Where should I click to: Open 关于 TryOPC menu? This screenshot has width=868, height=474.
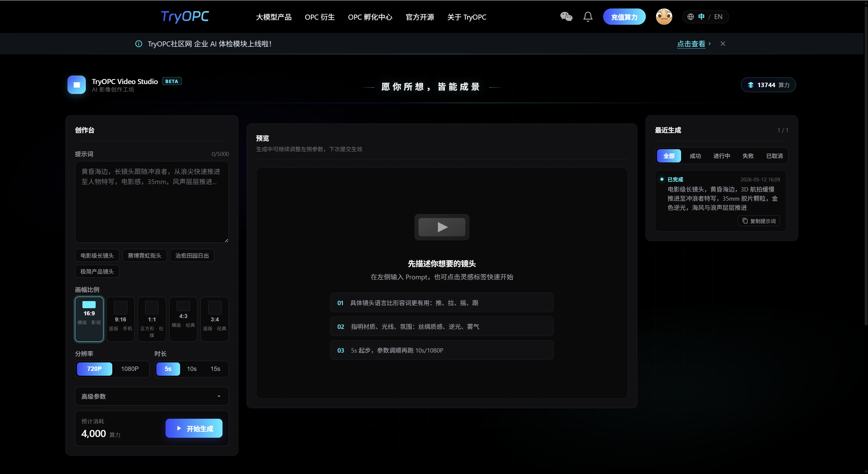466,17
